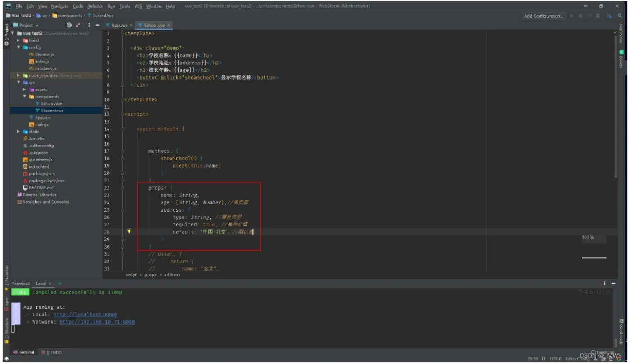Viewport: 630px width, 364px height.
Task: Close the School.vue editor tab
Action: (169, 25)
